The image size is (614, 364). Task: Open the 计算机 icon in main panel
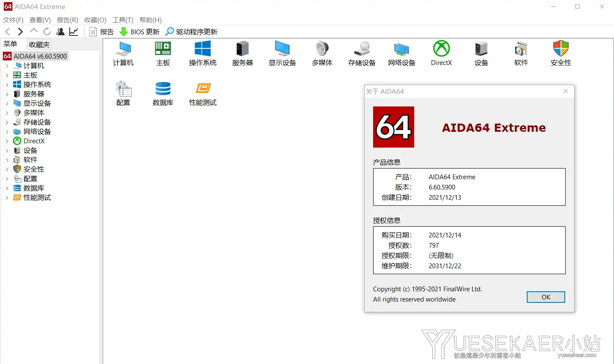click(123, 53)
